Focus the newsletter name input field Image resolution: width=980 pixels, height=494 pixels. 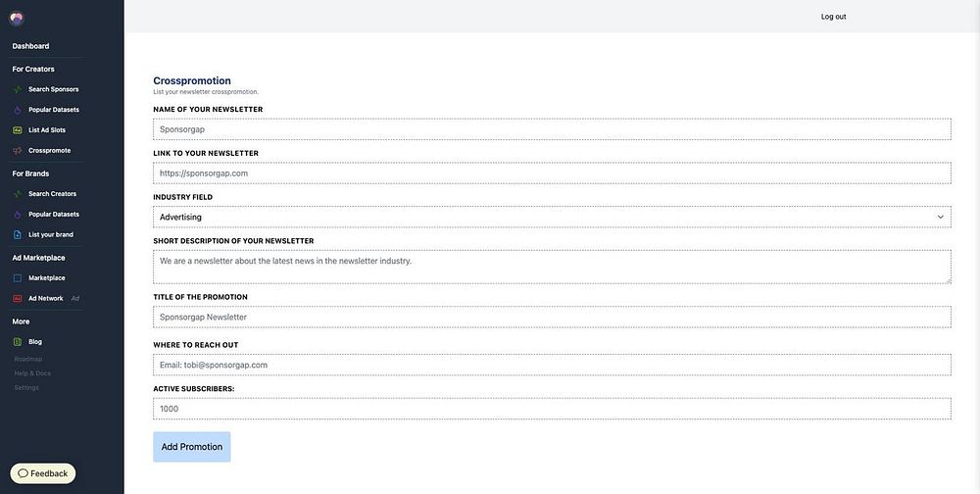pyautogui.click(x=552, y=129)
